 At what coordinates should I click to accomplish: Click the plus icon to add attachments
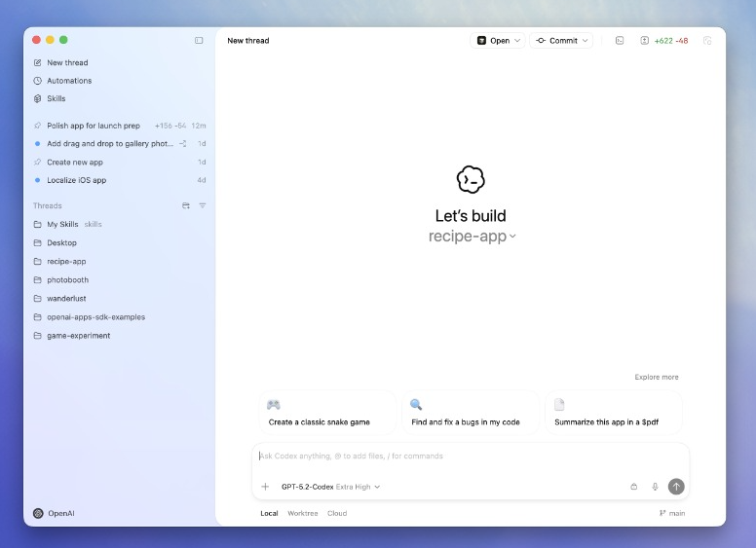tap(265, 487)
